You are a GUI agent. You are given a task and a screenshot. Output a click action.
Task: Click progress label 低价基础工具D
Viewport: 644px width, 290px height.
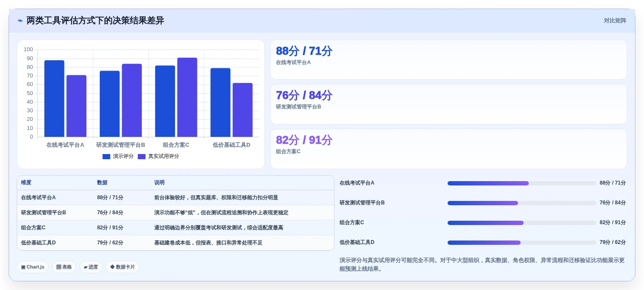click(x=357, y=242)
